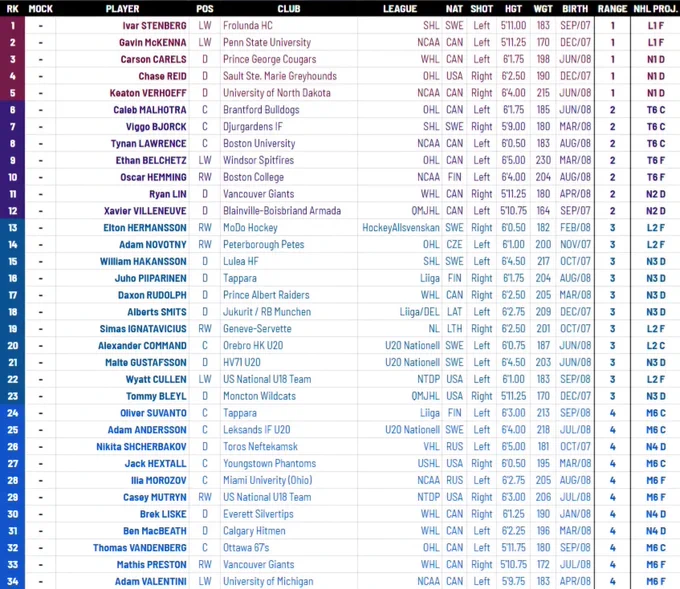Viewport: 680px width, 589px height.
Task: Select player name Simas IGNATAVICIUS
Action: click(143, 329)
